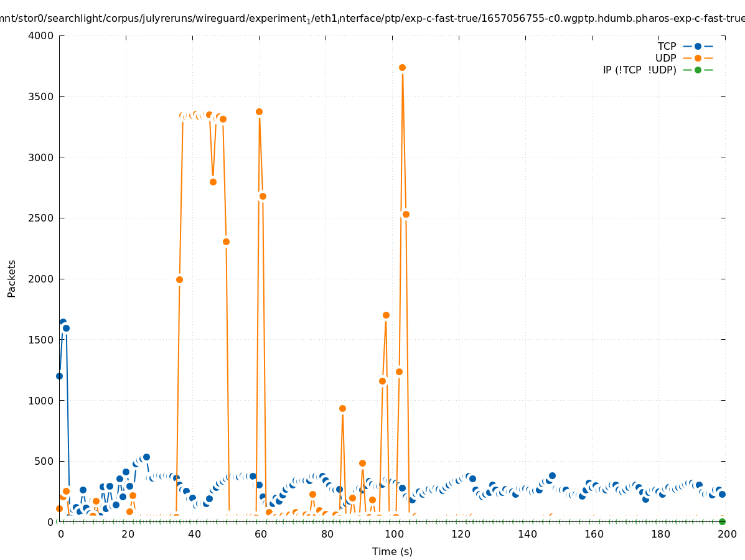Click the 4000 tick on the y-axis
Screen dimensions: 745x560
[41, 35]
